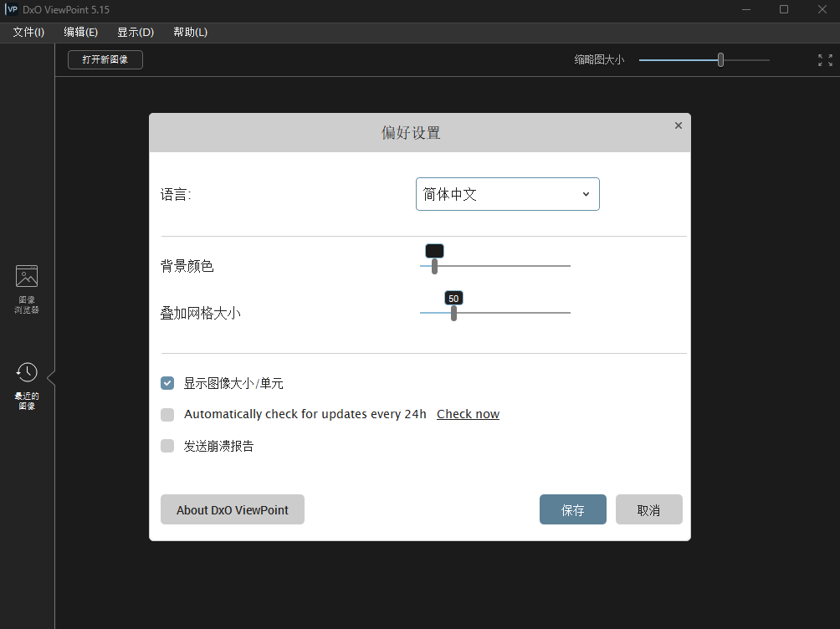Enable the 发送崩溃报告 checkbox

167,446
